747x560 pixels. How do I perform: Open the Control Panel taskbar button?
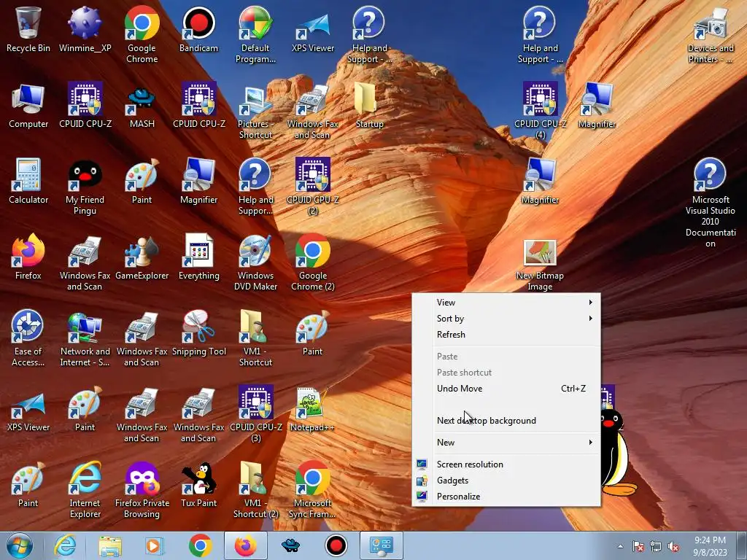[x=381, y=545]
